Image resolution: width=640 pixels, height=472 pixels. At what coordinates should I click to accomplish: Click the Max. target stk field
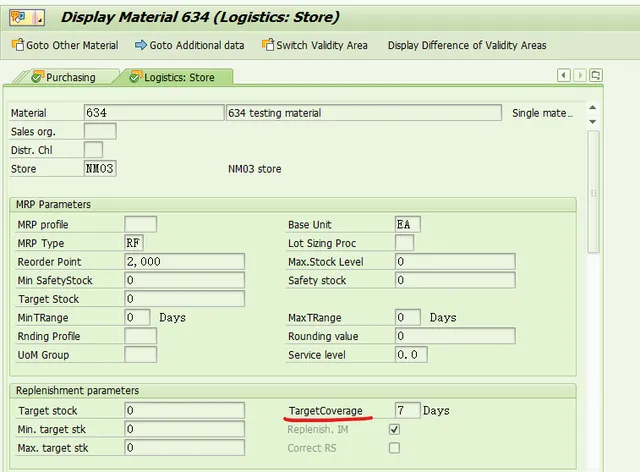184,448
